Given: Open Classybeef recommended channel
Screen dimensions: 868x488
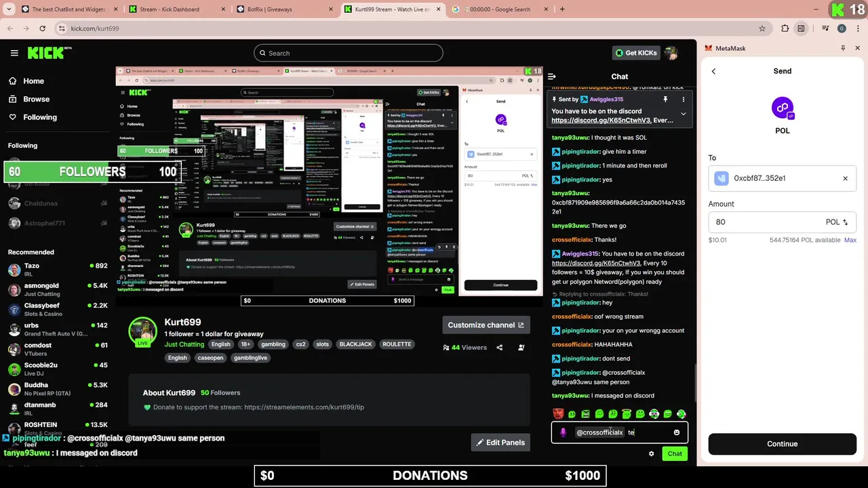Looking at the screenshot, I should pyautogui.click(x=58, y=310).
